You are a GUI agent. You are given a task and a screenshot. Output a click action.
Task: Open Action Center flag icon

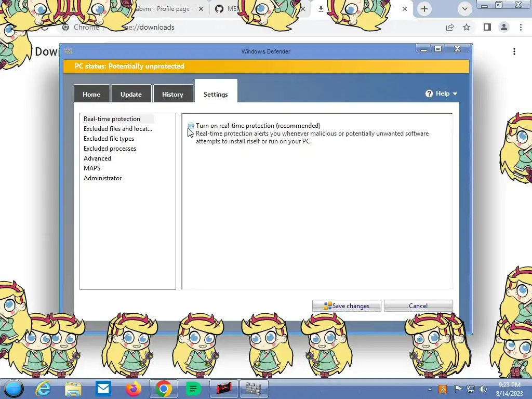click(x=458, y=389)
